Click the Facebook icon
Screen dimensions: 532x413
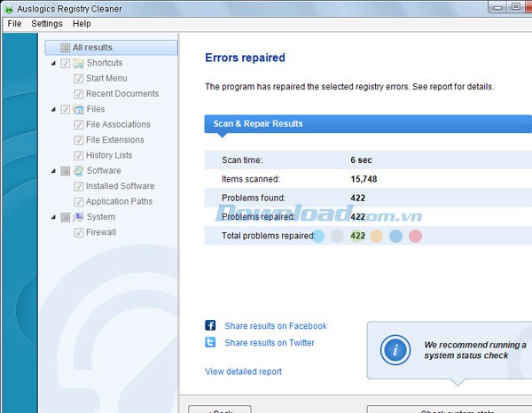[210, 325]
